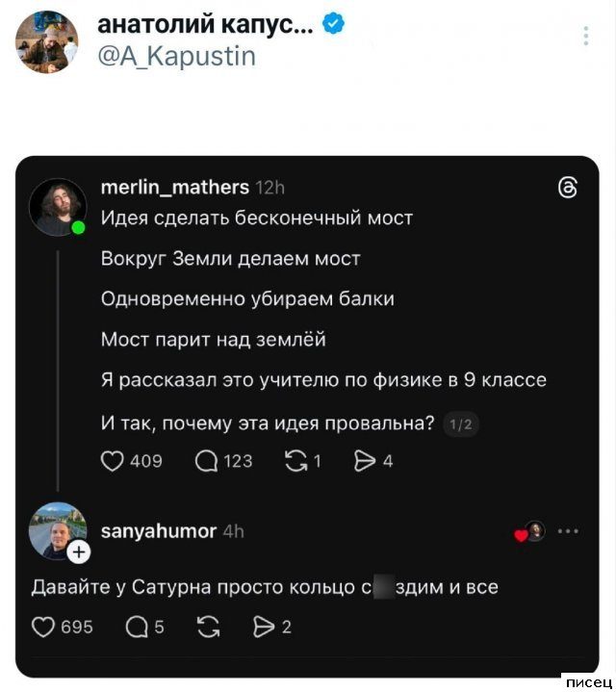This screenshot has height=692, width=616.
Task: Follow sanyahumor using the plus badge
Action: (79, 551)
